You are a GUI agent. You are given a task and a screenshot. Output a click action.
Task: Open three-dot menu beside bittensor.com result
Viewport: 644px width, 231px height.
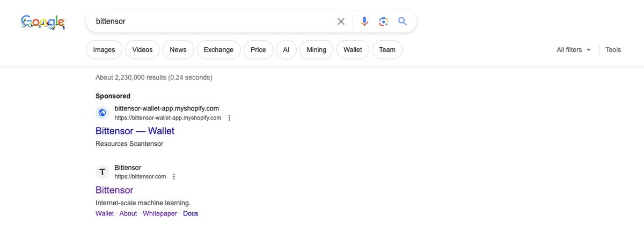tap(174, 176)
